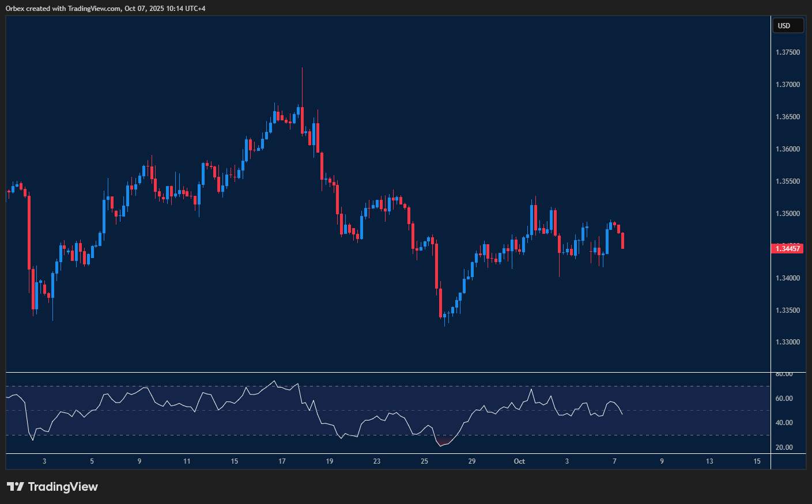Click the red 1.34457 current price label
Viewport: 812px width, 504px height.
[787, 249]
